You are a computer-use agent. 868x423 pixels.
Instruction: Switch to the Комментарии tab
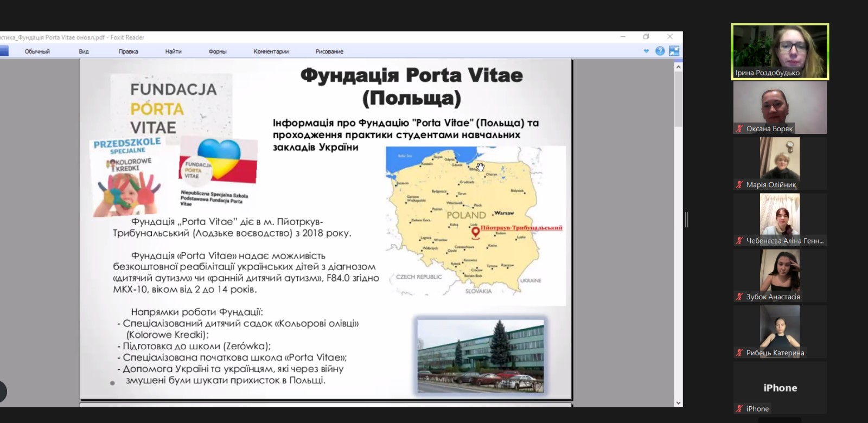pos(271,52)
